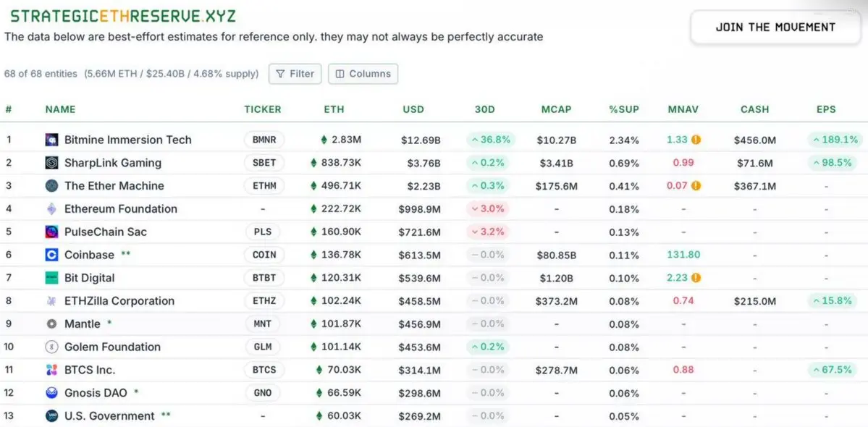This screenshot has height=427, width=868.
Task: Click the SharpLink Gaming logo icon
Action: [x=51, y=163]
